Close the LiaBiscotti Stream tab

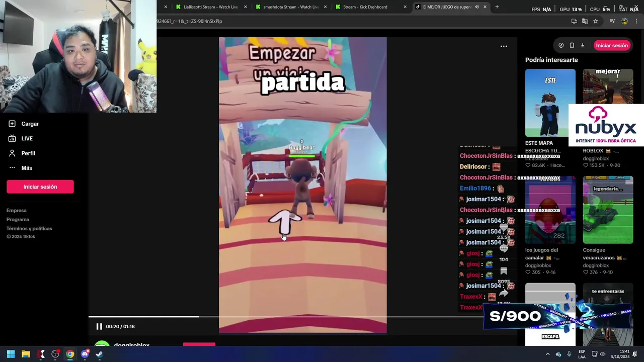coord(246,7)
